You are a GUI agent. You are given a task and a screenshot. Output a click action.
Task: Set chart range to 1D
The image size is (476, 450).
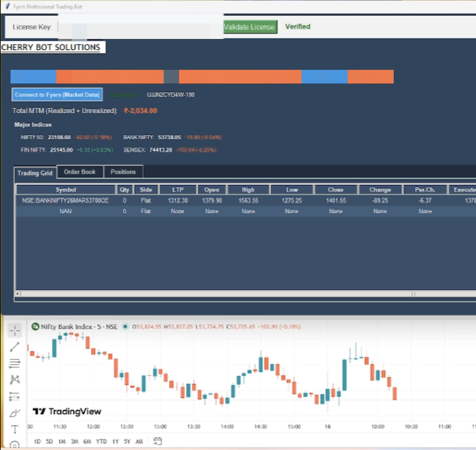click(x=38, y=441)
